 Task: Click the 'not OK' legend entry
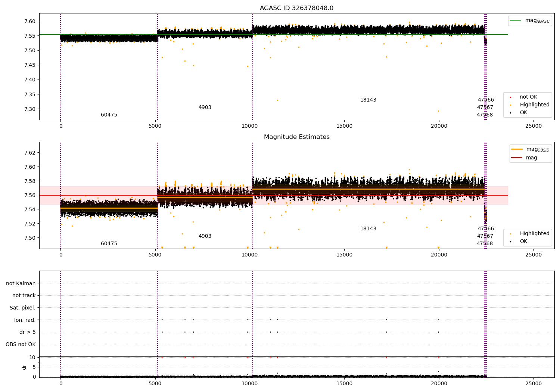(528, 97)
